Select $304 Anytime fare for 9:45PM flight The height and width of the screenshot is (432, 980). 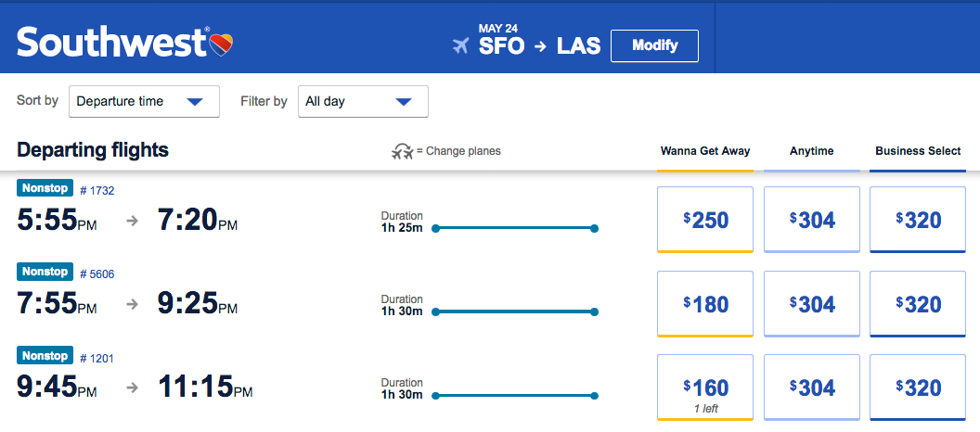(812, 388)
